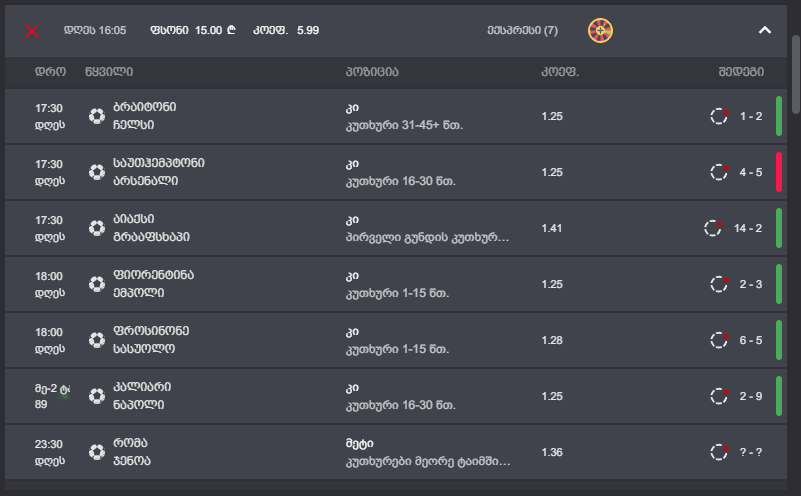801x496 pixels.
Task: Click the კოეფ. column header
Action: 560,72
